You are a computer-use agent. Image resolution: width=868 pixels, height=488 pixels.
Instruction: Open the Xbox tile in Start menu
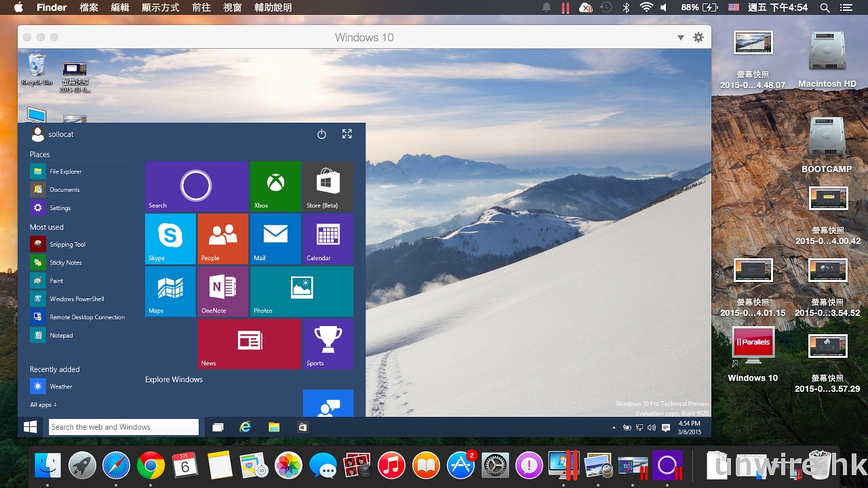(275, 186)
